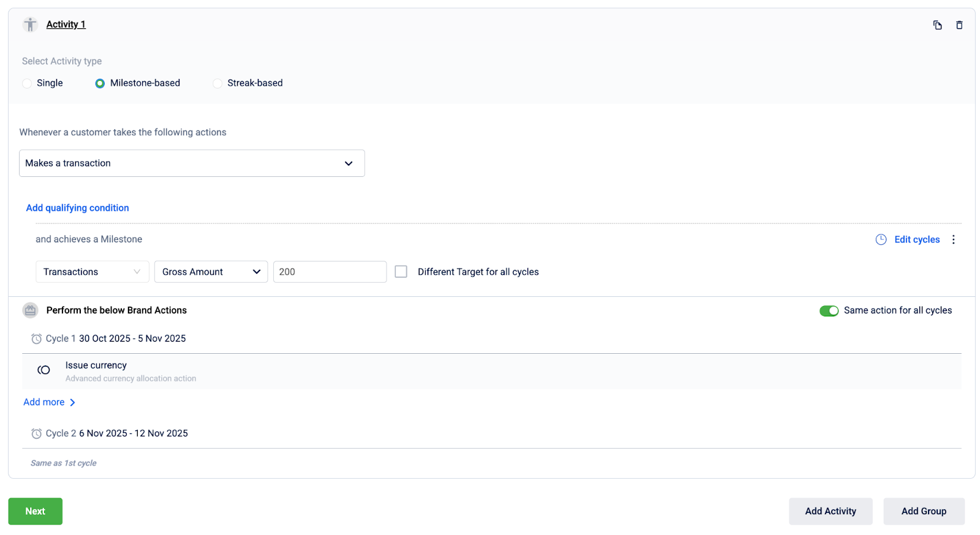
Task: Click the green Next button
Action: [x=35, y=511]
